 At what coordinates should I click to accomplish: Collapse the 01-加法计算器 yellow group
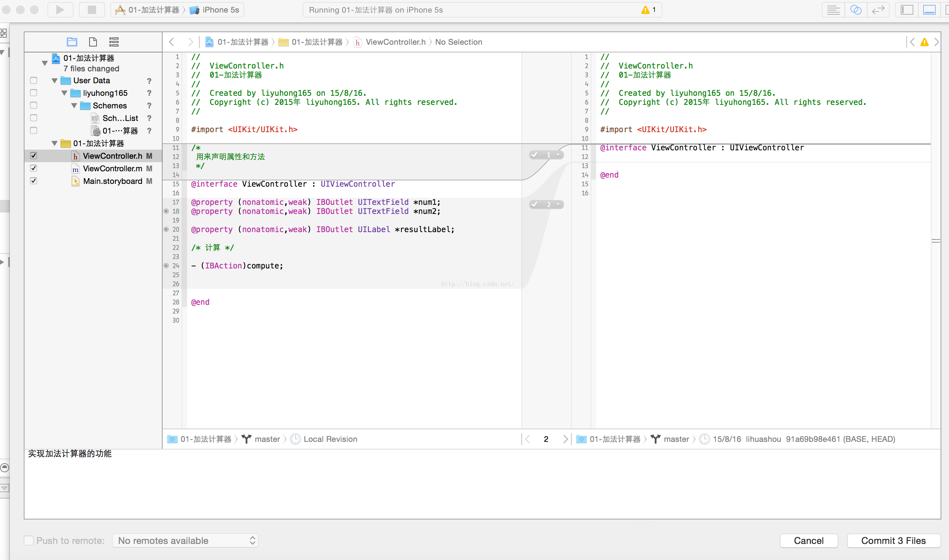pyautogui.click(x=54, y=143)
